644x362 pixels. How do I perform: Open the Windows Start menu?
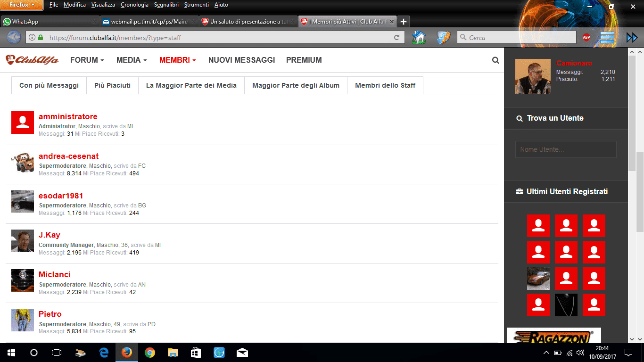[x=11, y=353]
